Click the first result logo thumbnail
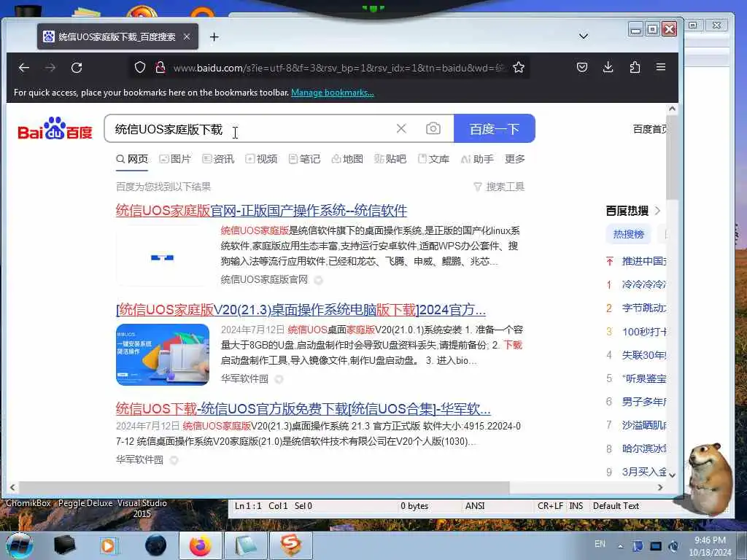This screenshot has height=560, width=747. [163, 257]
